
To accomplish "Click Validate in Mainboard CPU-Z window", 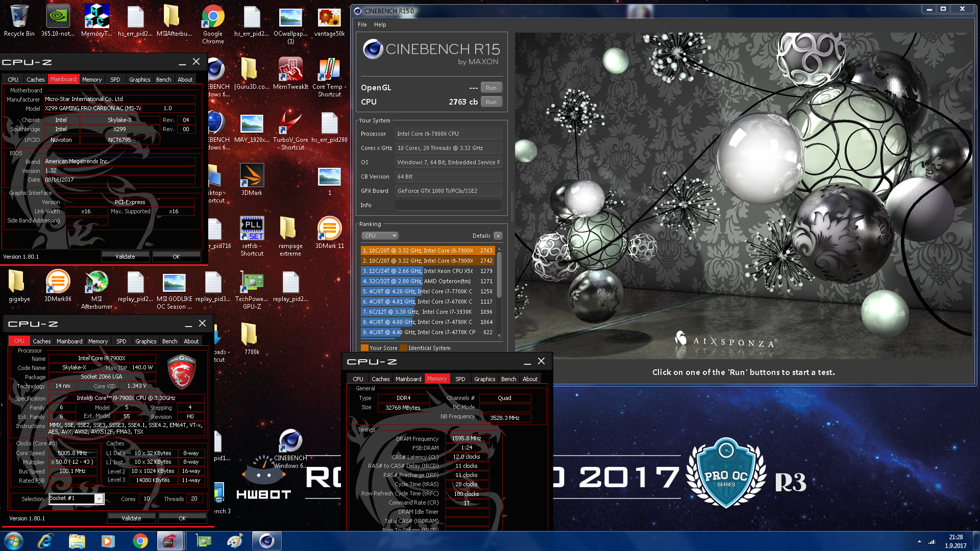I will coord(125,257).
